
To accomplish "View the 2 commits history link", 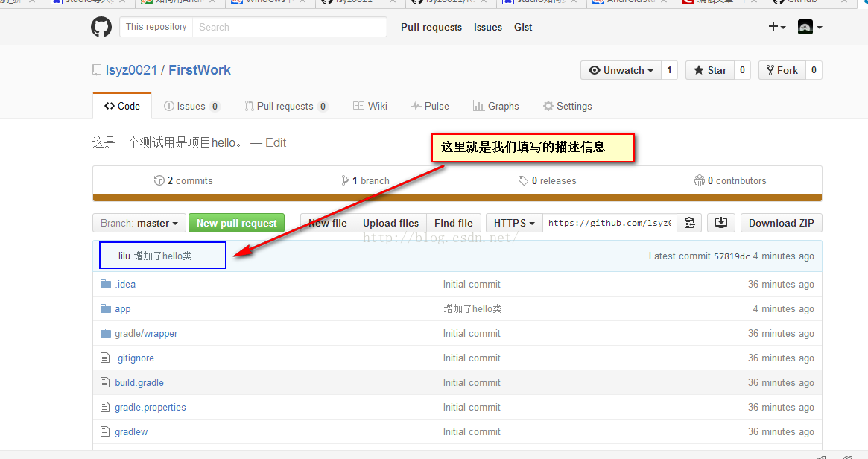I will click(x=183, y=180).
